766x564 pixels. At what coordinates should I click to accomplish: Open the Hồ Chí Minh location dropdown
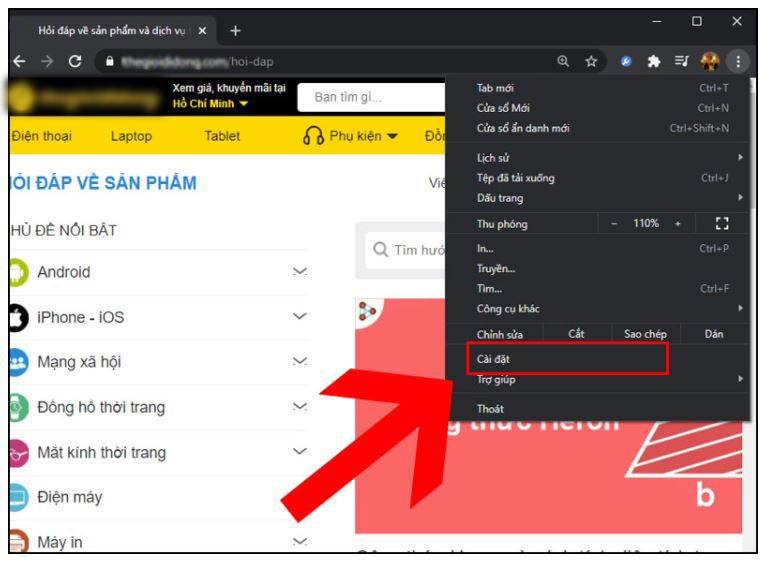tap(210, 104)
